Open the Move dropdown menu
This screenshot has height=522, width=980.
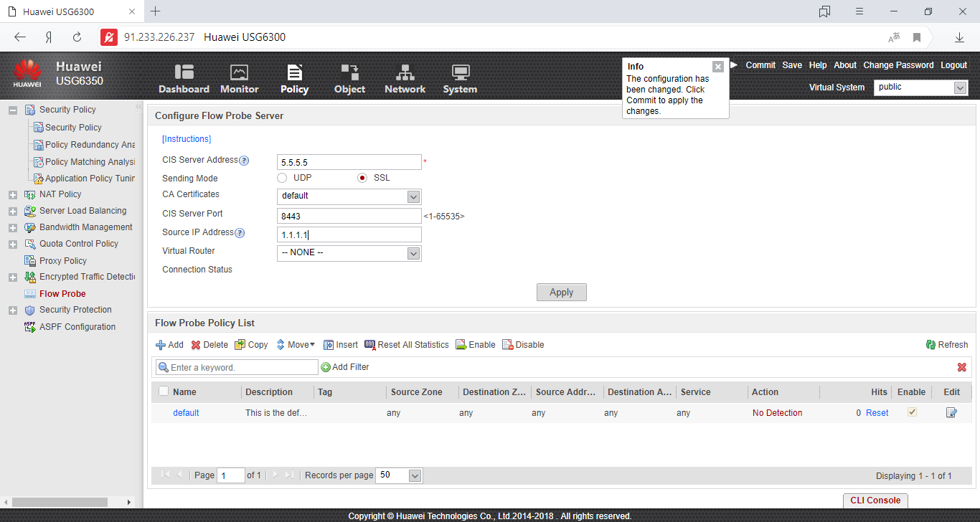(296, 345)
